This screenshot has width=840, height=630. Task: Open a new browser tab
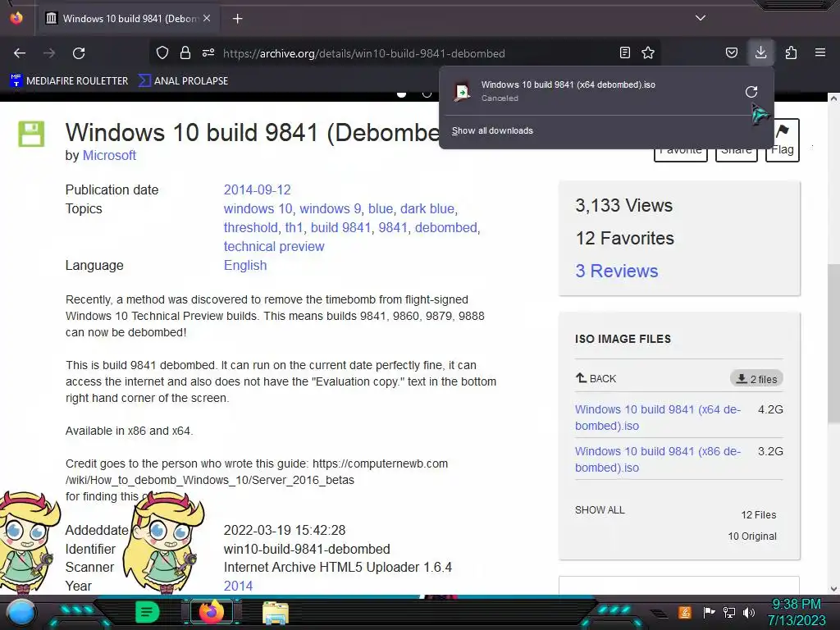(237, 19)
